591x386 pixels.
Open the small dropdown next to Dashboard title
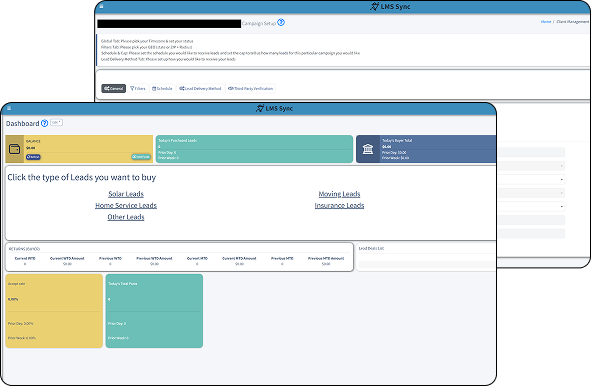click(x=57, y=123)
